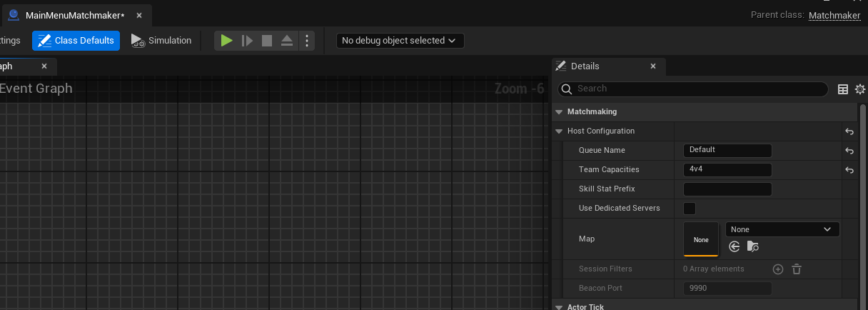Click the Eject button in toolbar
This screenshot has height=310, width=868.
[x=287, y=41]
